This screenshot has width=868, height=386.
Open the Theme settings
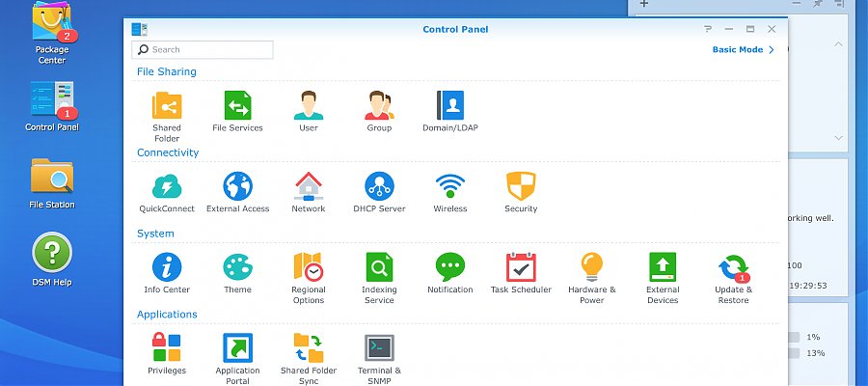[x=237, y=267]
